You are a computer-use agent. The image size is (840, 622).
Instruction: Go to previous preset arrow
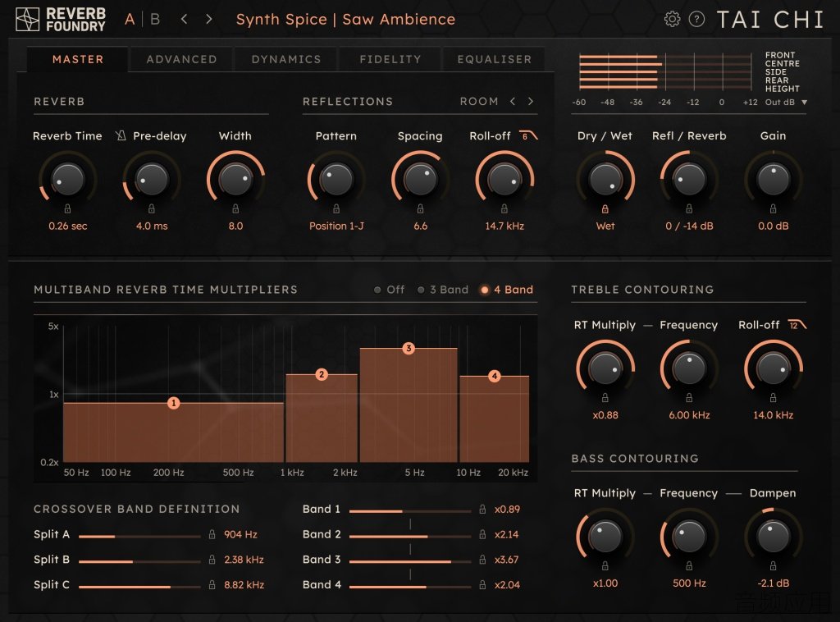185,20
